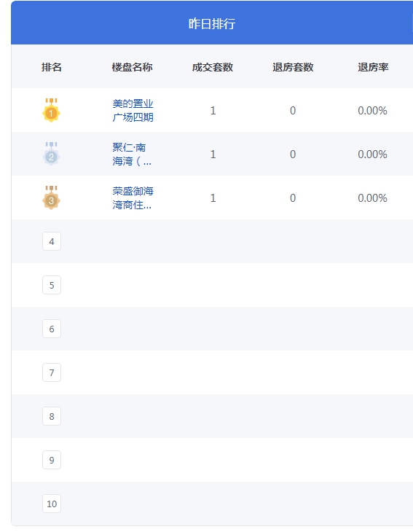Click 成交套数 value for 聚仁·南海湾

pyautogui.click(x=213, y=154)
